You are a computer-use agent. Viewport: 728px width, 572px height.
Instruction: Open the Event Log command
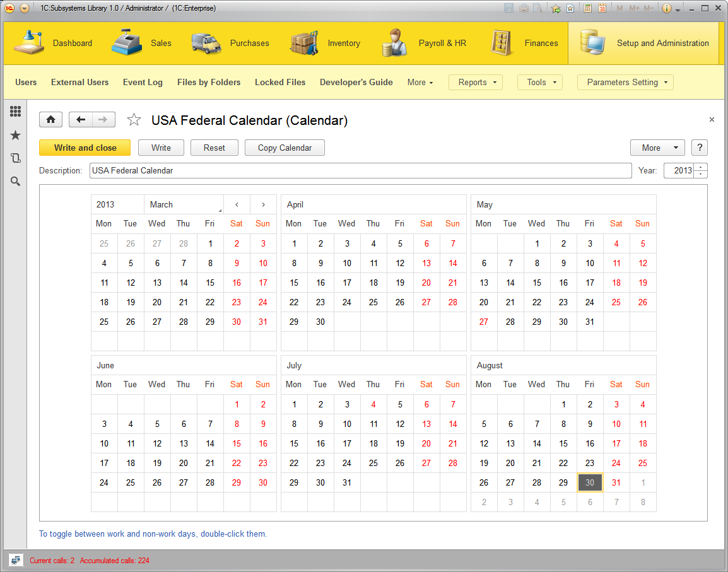tap(143, 82)
